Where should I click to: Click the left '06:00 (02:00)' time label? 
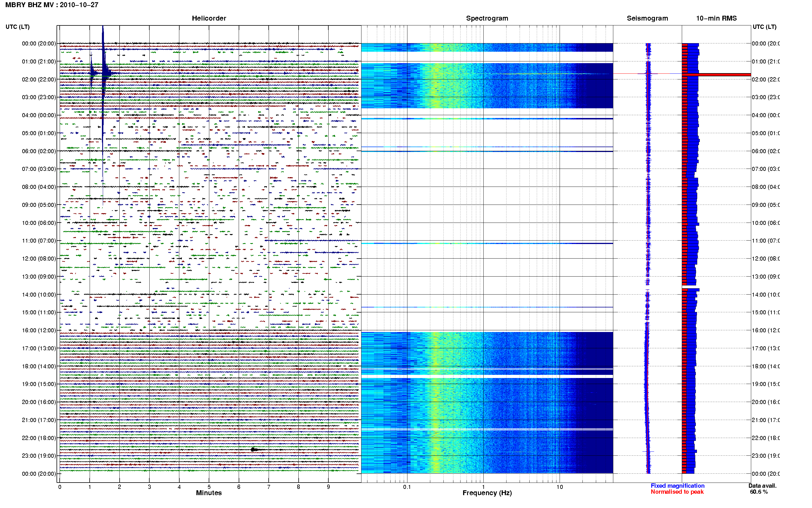pyautogui.click(x=39, y=151)
